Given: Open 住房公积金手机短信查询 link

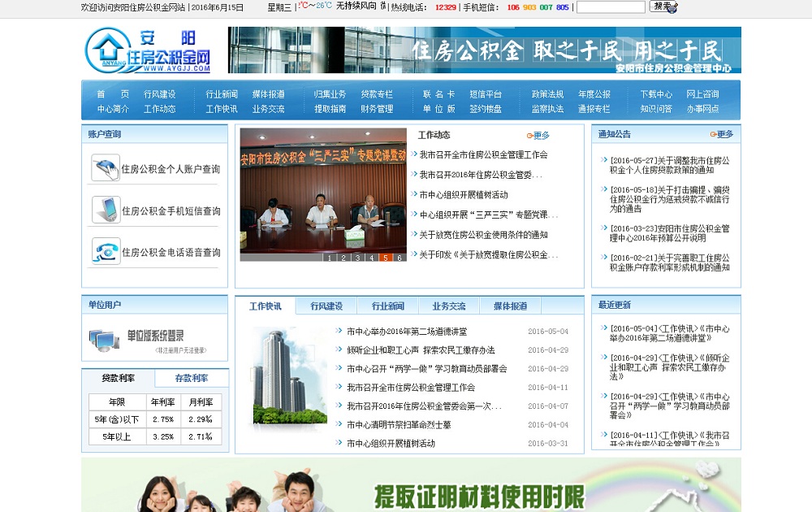Looking at the screenshot, I should tap(171, 211).
